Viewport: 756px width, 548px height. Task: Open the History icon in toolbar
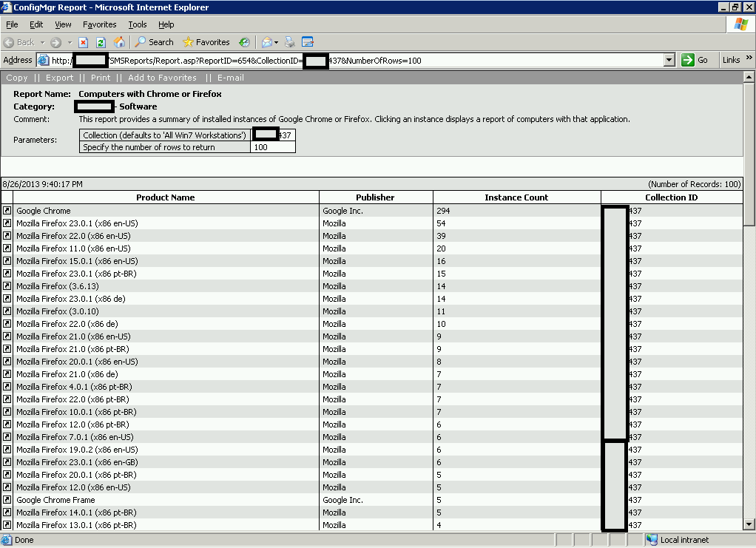pos(244,42)
